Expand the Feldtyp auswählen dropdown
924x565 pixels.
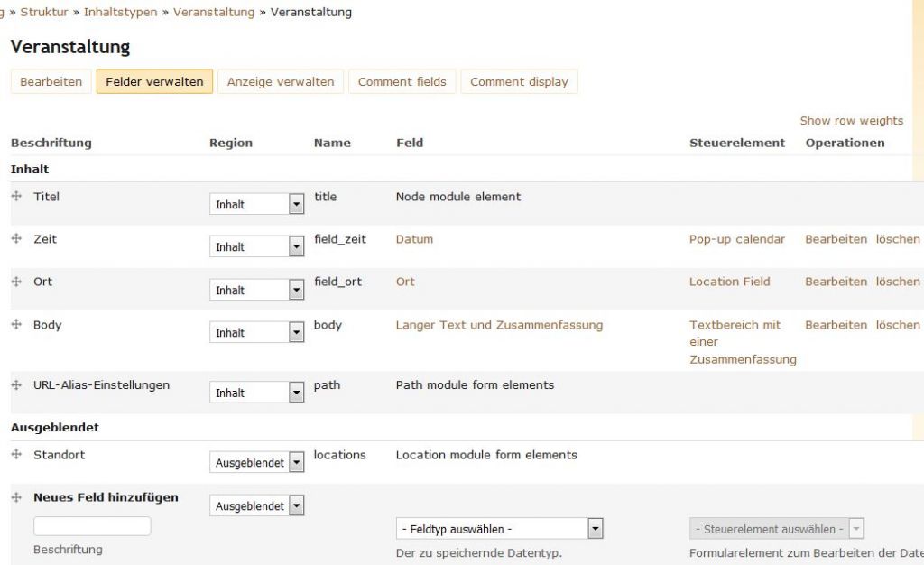click(499, 529)
